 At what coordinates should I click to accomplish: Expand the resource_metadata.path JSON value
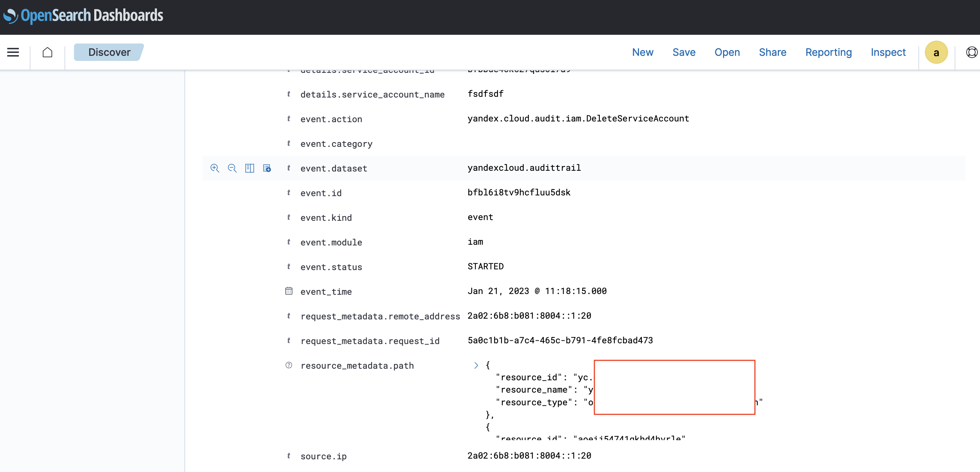pyautogui.click(x=476, y=365)
